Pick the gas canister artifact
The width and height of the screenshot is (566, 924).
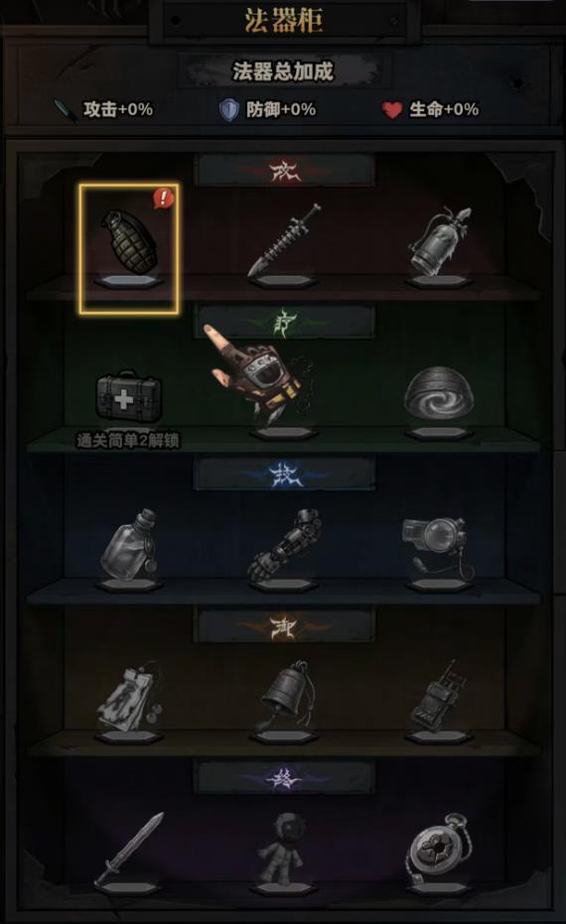(441, 241)
